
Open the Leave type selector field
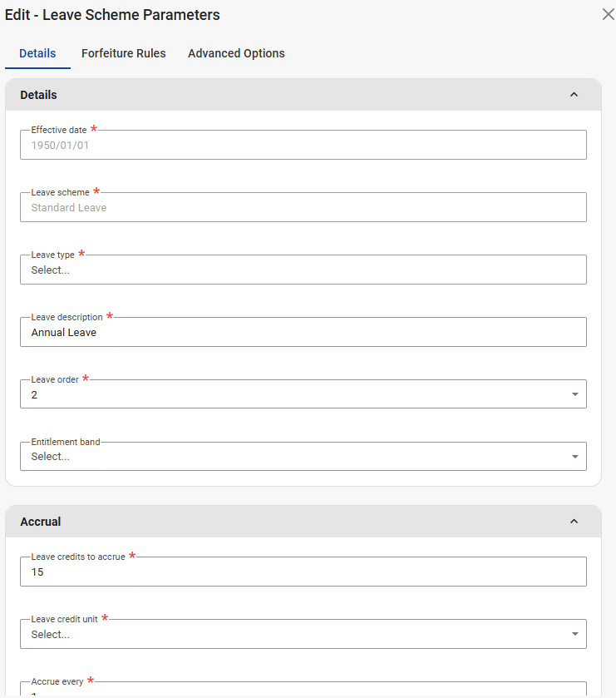click(x=303, y=270)
